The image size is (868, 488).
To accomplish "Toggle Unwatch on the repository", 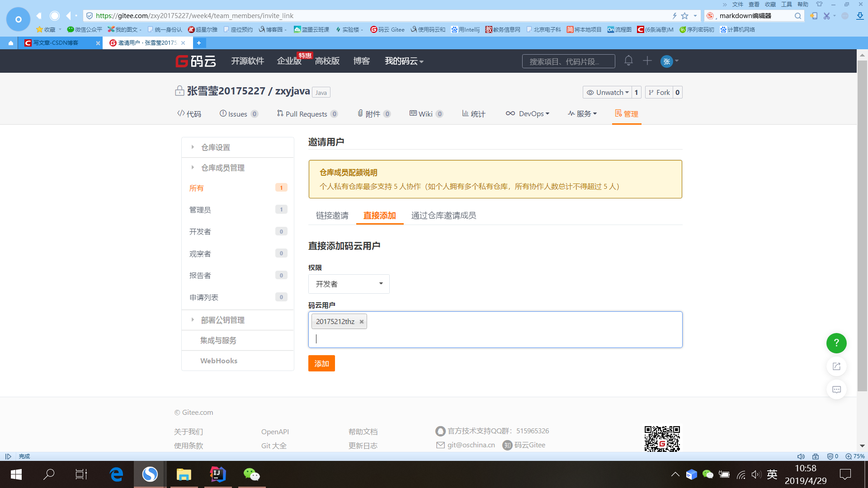I will (x=608, y=92).
